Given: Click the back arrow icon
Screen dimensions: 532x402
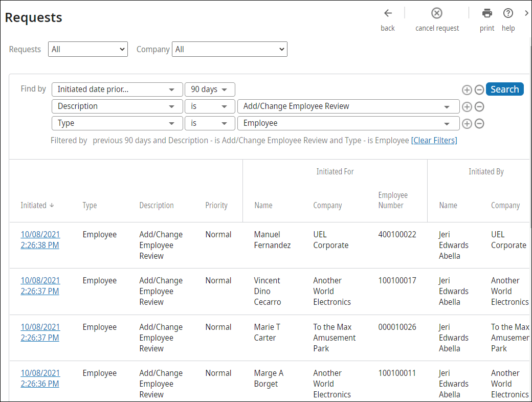Looking at the screenshot, I should [x=387, y=13].
